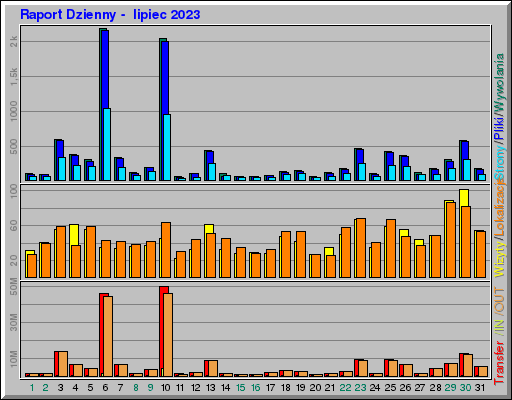Click the yellow "Wizyty" legend label

coord(499,258)
